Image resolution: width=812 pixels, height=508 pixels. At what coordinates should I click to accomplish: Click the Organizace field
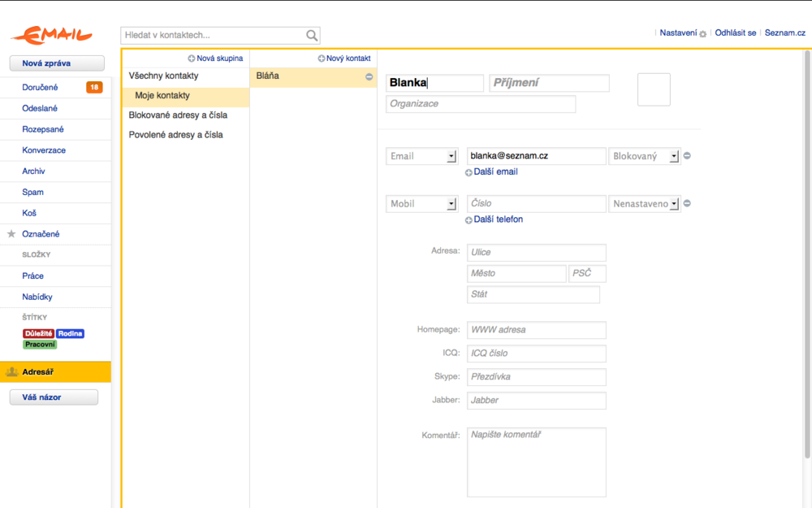tap(481, 104)
